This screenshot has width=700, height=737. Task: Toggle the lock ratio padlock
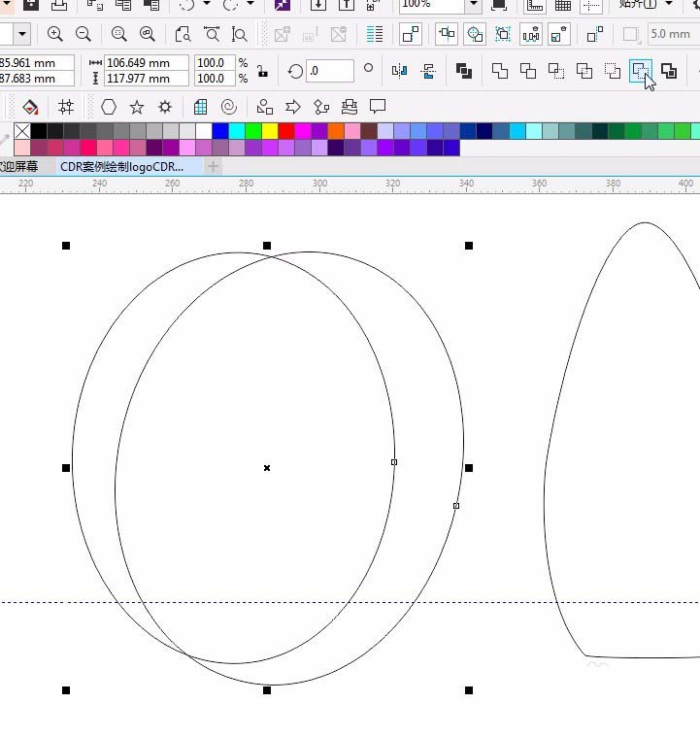pyautogui.click(x=262, y=71)
